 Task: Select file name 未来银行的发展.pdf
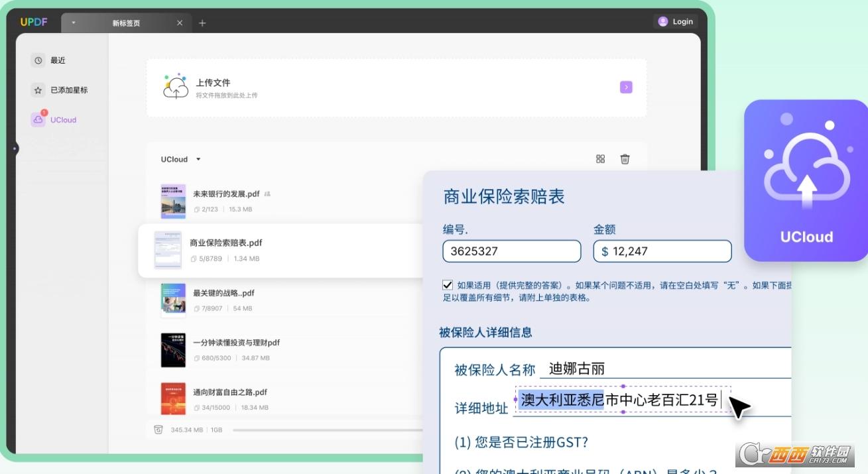point(226,194)
